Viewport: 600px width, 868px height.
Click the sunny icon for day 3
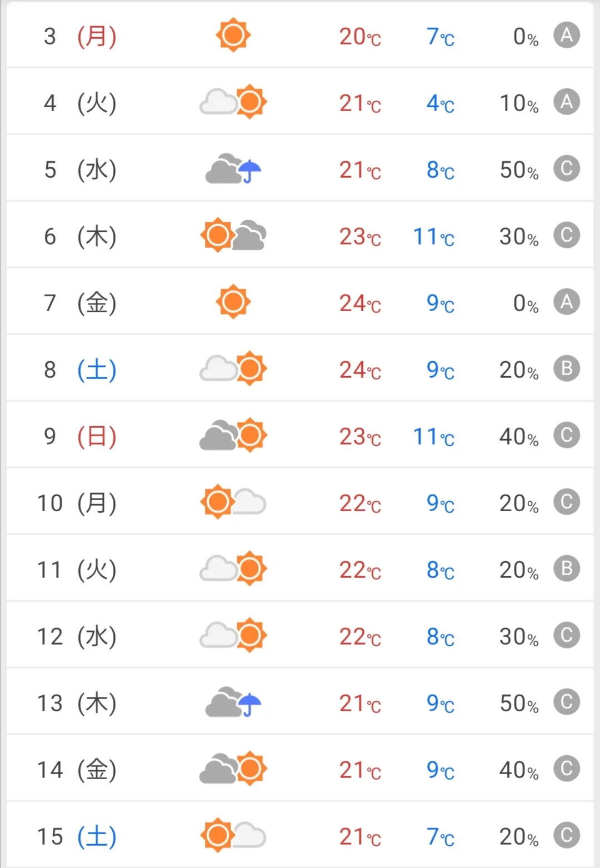[x=233, y=36]
